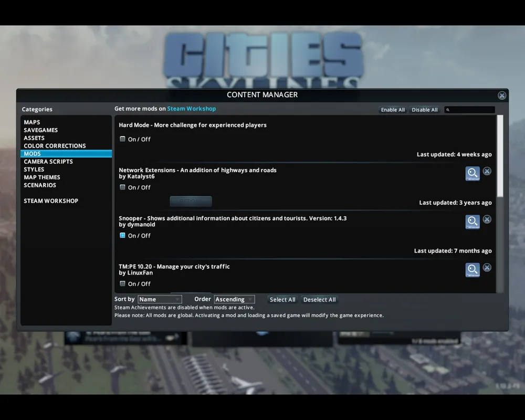Close the Content Manager window

(501, 96)
